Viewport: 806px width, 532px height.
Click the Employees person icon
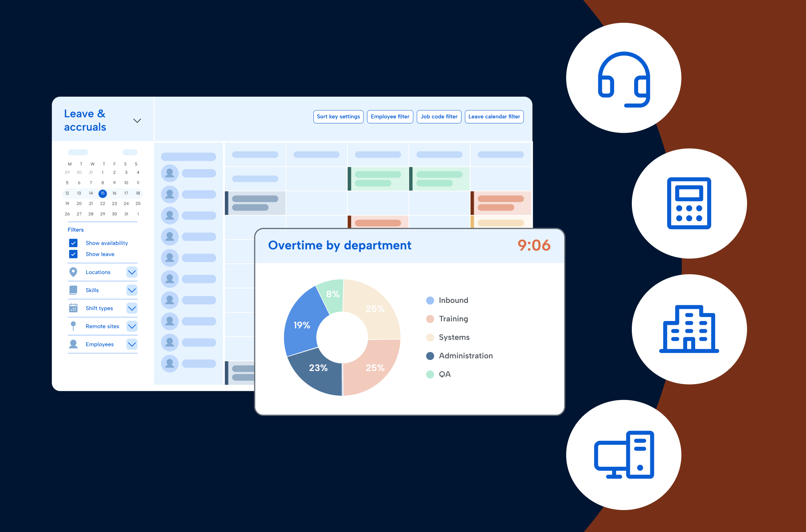point(73,344)
